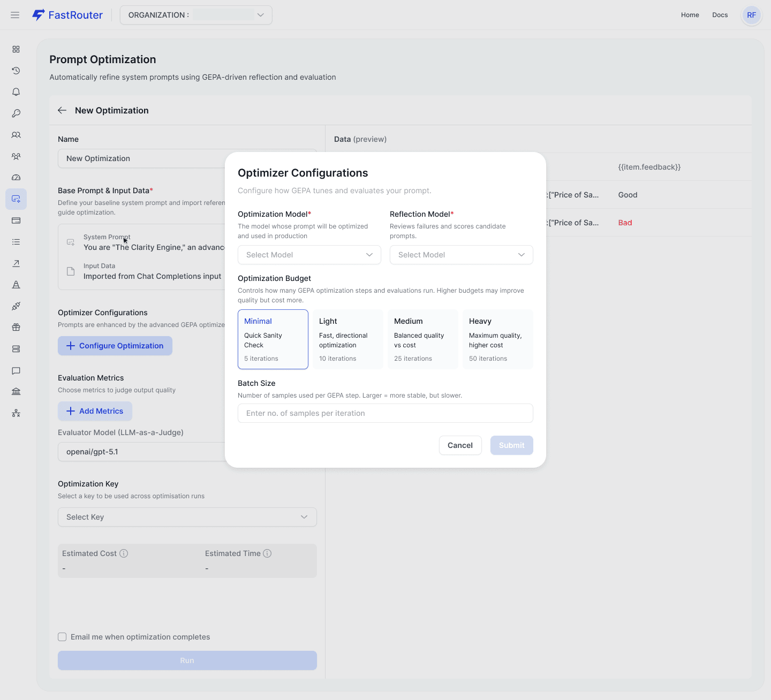The image size is (771, 700).
Task: Open the Evaluator Model openai/gpt-5.1 field
Action: [x=141, y=452]
